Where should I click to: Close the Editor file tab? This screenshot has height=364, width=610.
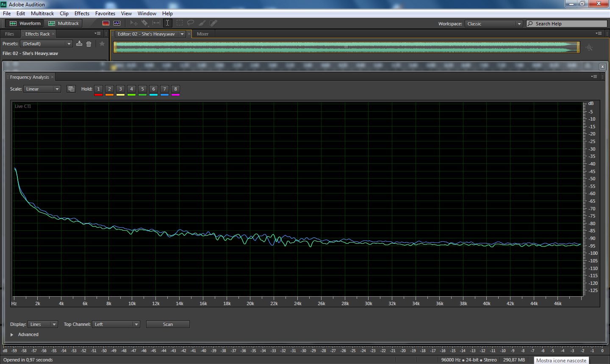(x=189, y=34)
